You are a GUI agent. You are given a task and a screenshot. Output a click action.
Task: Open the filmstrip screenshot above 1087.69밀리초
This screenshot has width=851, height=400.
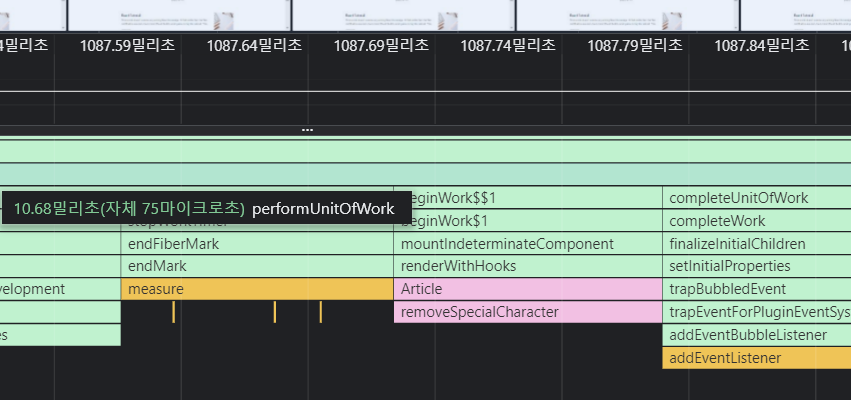coord(403,15)
